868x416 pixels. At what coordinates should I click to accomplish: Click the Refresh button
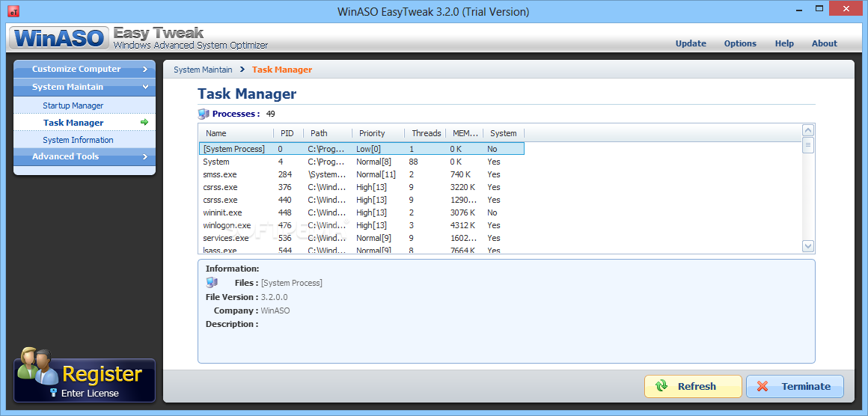click(693, 386)
